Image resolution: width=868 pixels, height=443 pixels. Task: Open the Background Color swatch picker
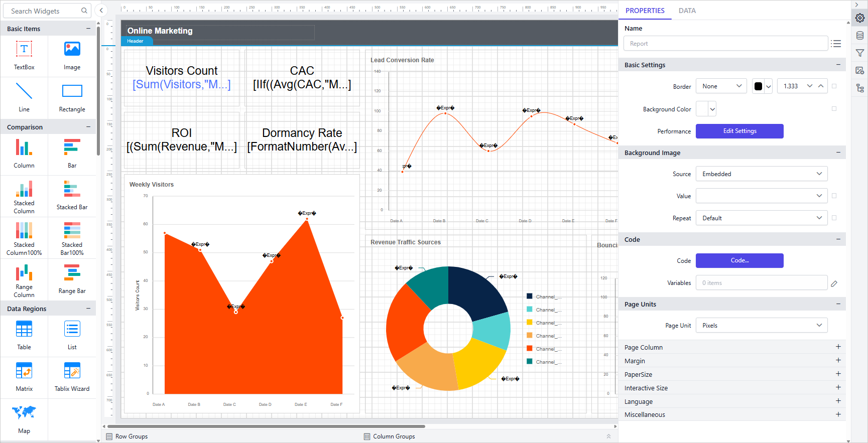click(x=706, y=109)
